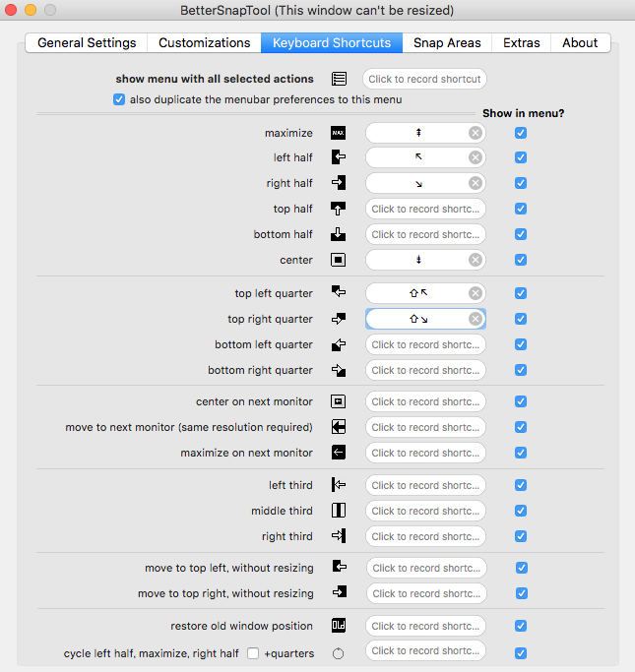Click the move to next monitor icon

(x=339, y=427)
